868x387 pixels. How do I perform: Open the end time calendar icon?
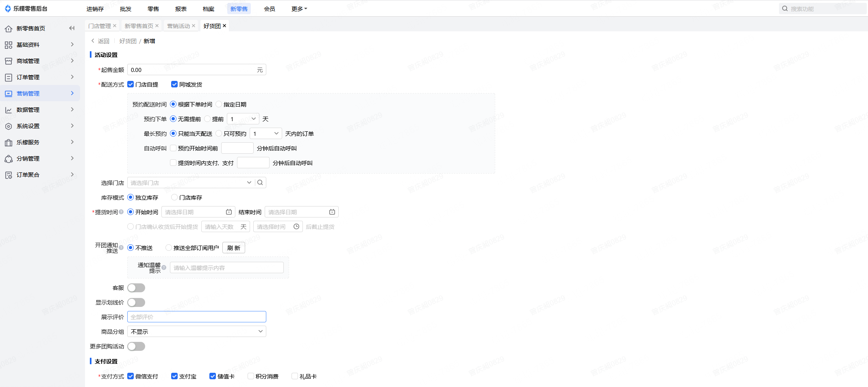coord(332,212)
